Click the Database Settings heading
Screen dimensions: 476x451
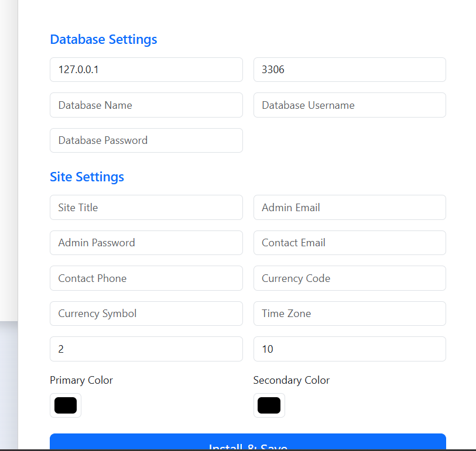(103, 39)
